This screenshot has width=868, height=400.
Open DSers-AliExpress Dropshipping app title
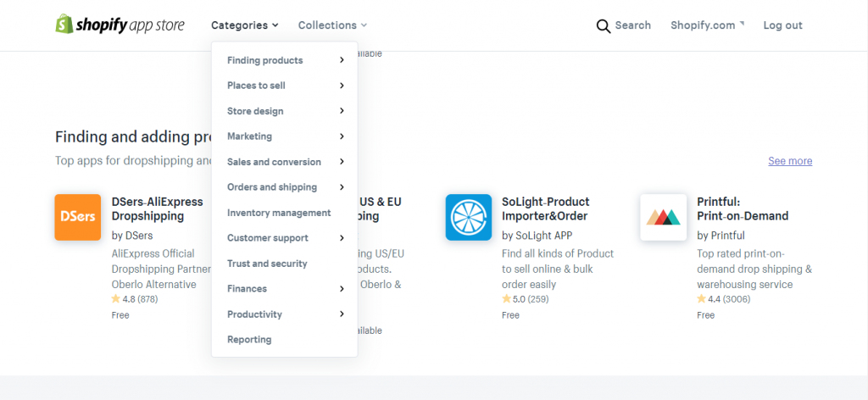157,208
